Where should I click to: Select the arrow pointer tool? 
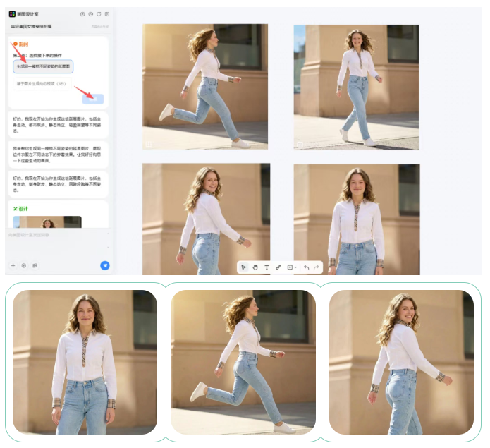coord(244,267)
